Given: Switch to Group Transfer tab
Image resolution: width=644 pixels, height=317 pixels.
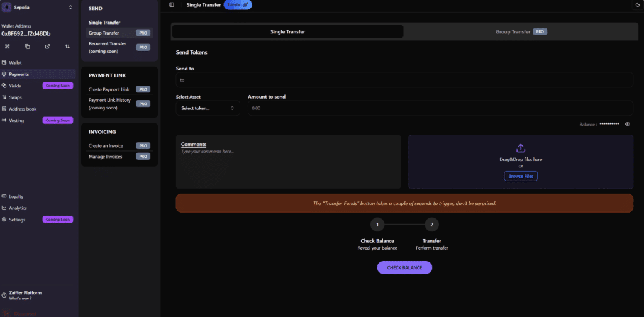Looking at the screenshot, I should pos(521,31).
